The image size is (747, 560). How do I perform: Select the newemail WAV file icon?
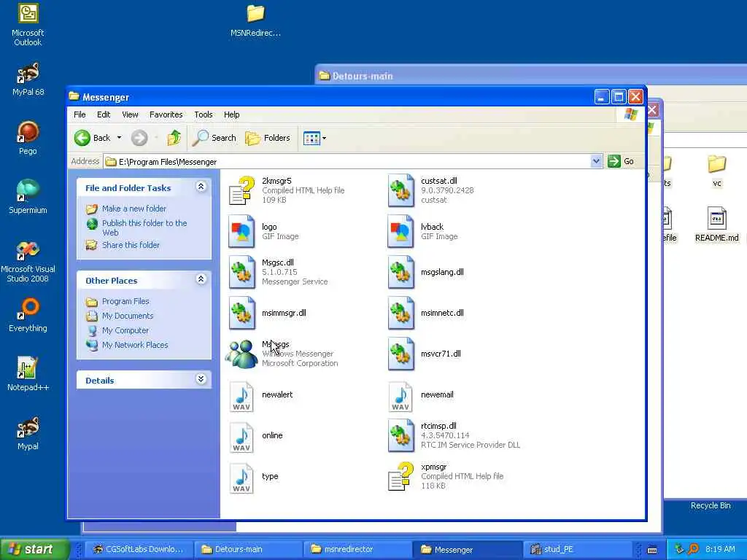click(400, 396)
